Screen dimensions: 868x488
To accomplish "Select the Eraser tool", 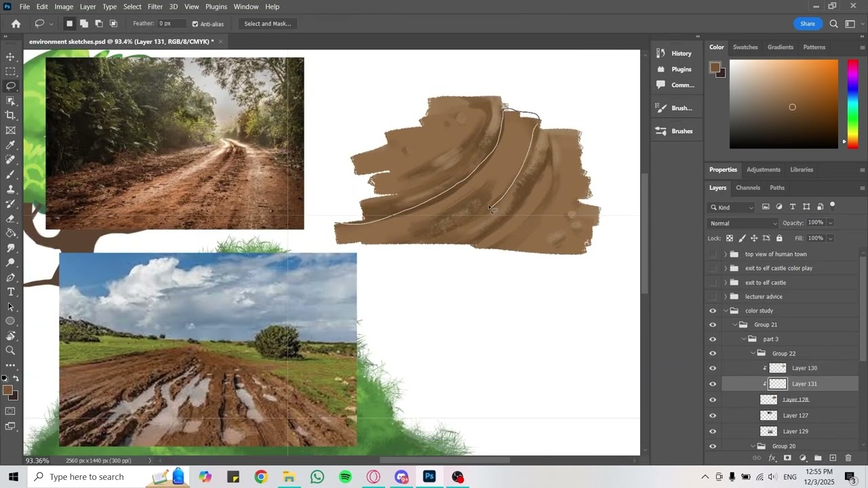I will [x=10, y=219].
